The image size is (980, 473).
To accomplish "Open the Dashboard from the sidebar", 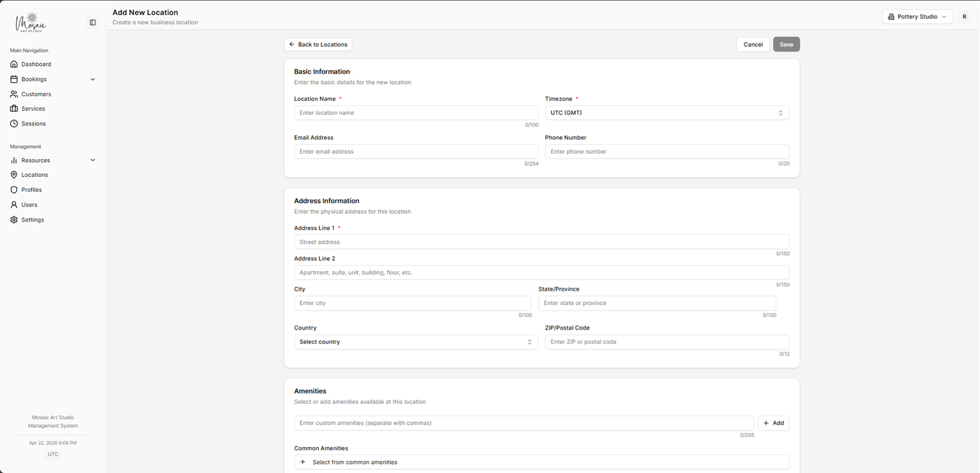I will [x=37, y=64].
